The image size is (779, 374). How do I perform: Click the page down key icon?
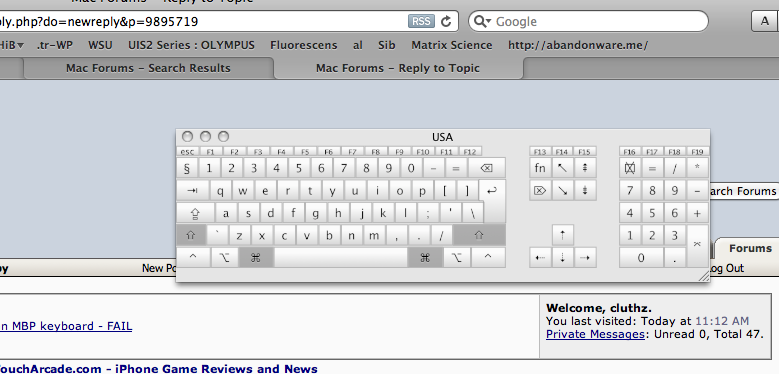[585, 191]
